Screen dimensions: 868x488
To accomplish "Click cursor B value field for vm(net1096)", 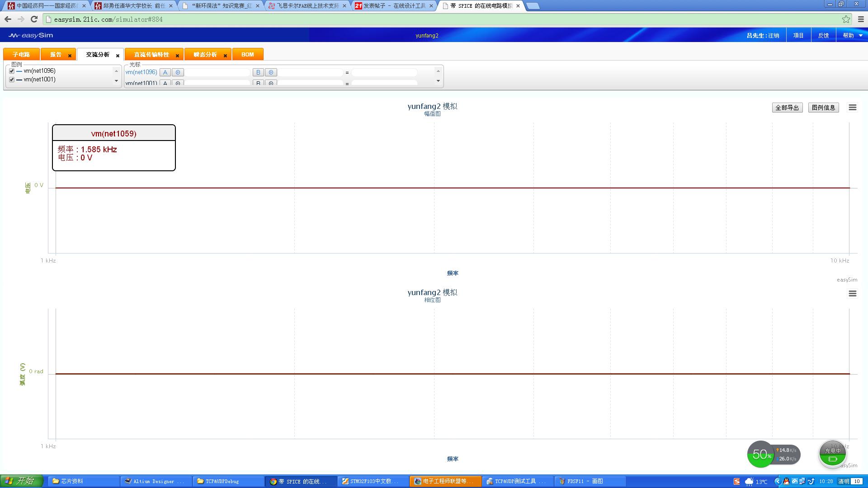I will click(x=311, y=72).
